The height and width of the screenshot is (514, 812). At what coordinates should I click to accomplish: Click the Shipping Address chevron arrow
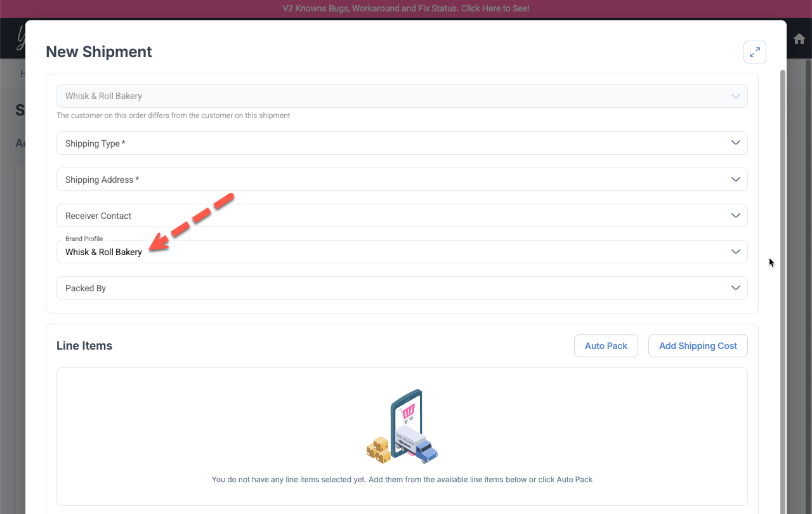[x=735, y=180]
